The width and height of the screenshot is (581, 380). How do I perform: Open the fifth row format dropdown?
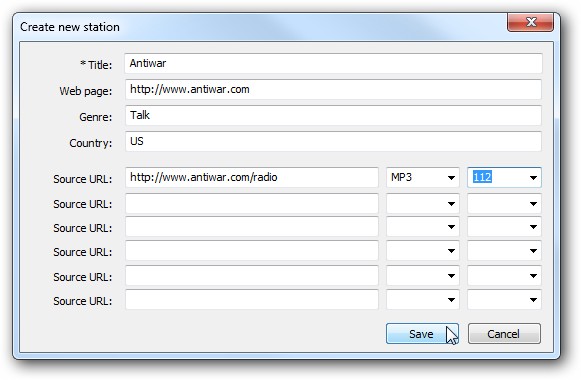[x=422, y=276]
